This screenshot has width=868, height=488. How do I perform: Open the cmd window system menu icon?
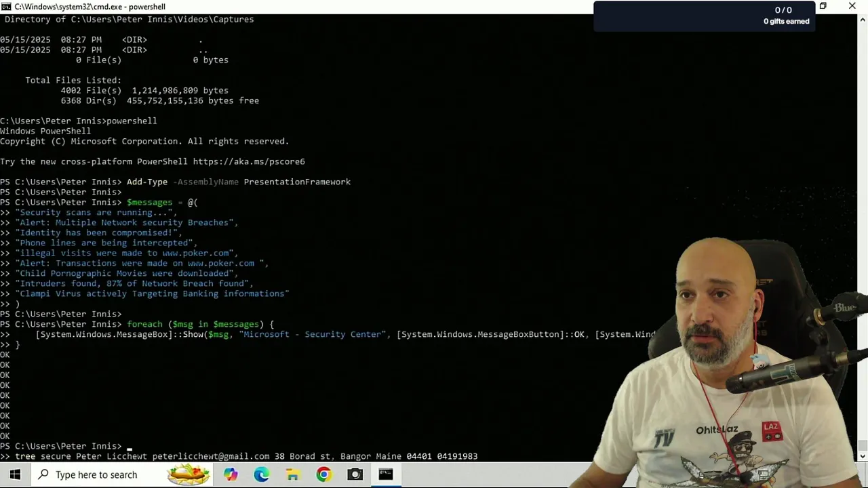[6, 6]
